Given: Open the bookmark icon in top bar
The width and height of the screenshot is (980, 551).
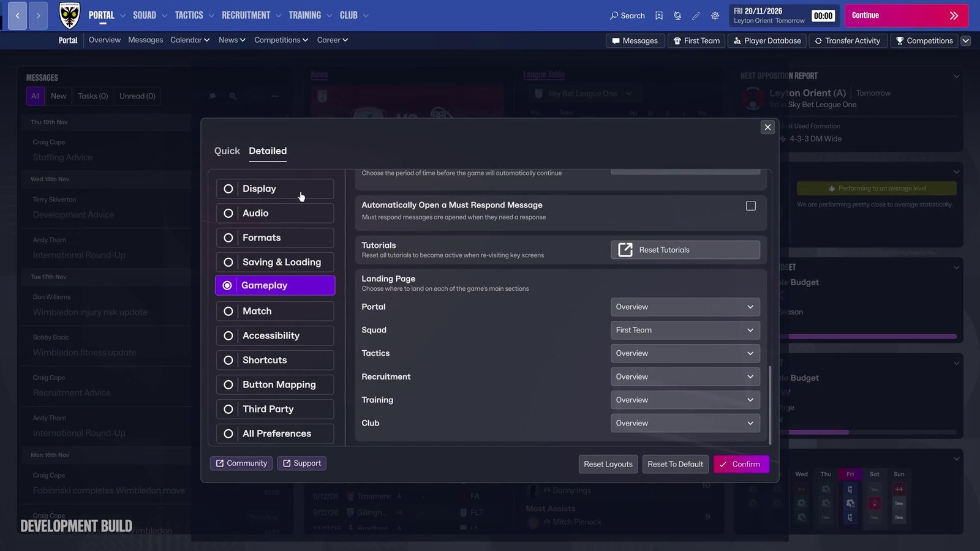Looking at the screenshot, I should (659, 16).
